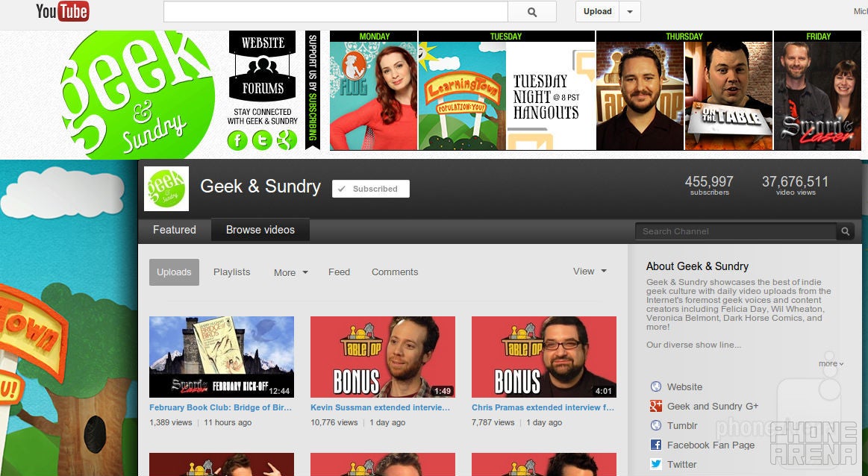Click the Thursday TableTop show banner
The height and width of the screenshot is (476, 868).
tap(640, 95)
